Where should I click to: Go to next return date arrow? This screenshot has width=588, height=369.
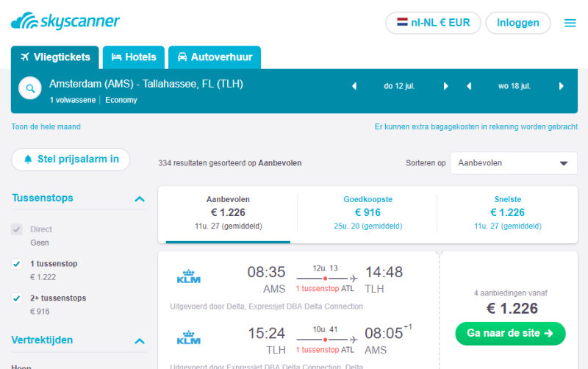562,86
